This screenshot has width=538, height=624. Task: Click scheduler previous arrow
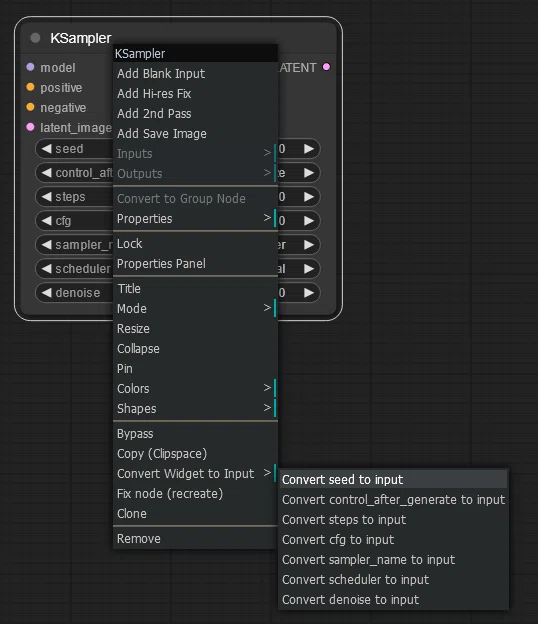pyautogui.click(x=47, y=269)
